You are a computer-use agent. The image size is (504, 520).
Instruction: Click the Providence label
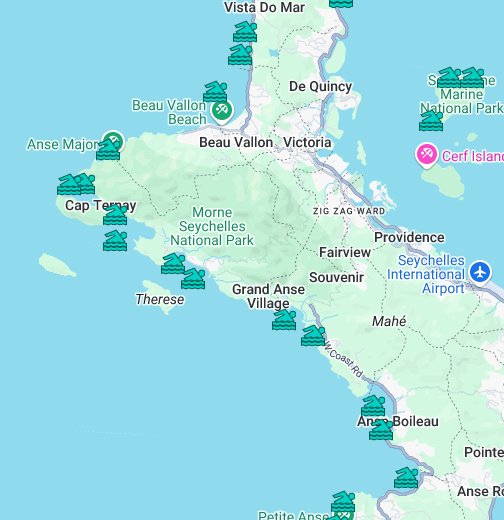click(x=409, y=237)
